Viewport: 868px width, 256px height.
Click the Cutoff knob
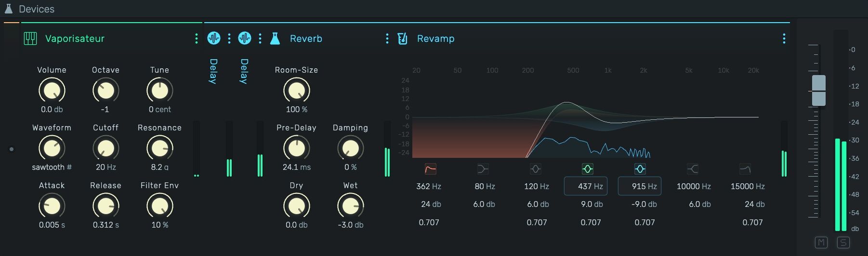tap(105, 148)
